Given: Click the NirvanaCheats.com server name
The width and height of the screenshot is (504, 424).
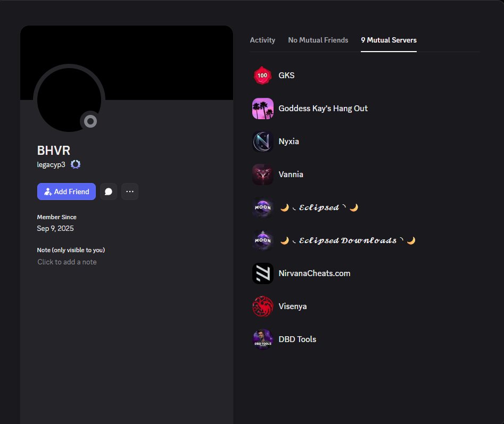Looking at the screenshot, I should (x=315, y=273).
